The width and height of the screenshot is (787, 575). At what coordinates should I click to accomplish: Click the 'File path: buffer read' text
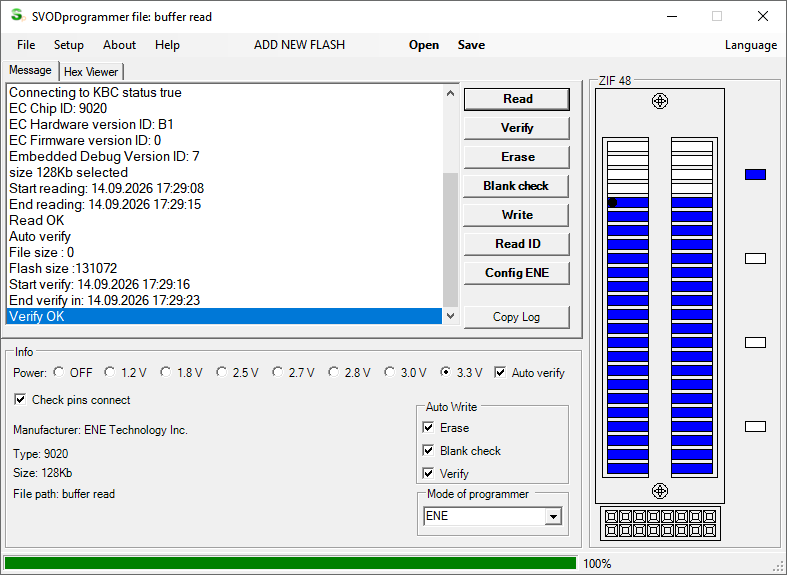point(64,494)
